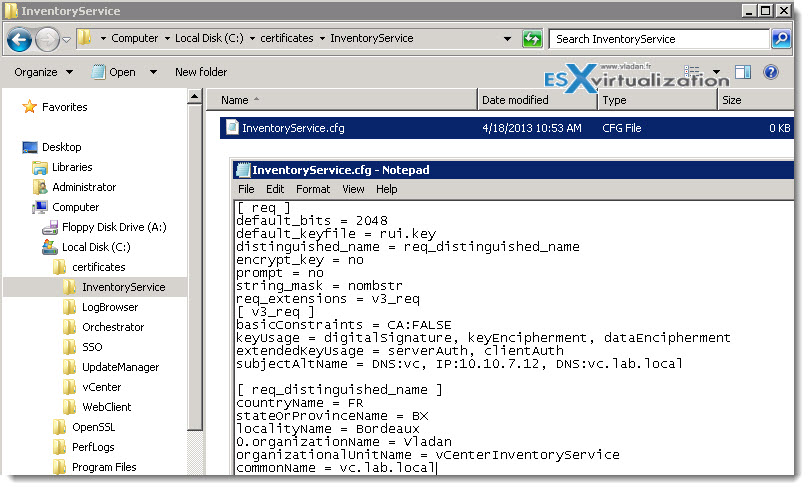Sort by Date modified column
Viewport: 809px width, 490px height.
click(537, 100)
